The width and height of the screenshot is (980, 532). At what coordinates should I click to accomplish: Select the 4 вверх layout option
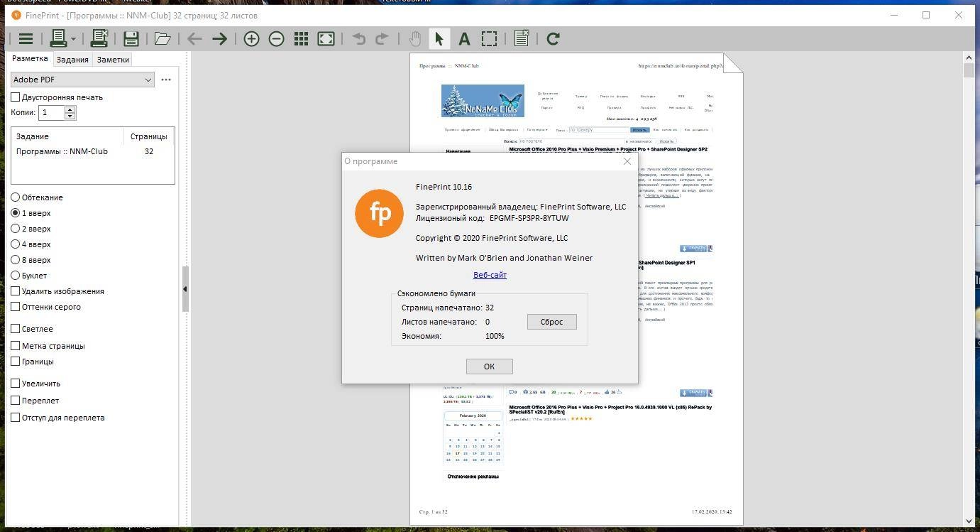point(16,244)
